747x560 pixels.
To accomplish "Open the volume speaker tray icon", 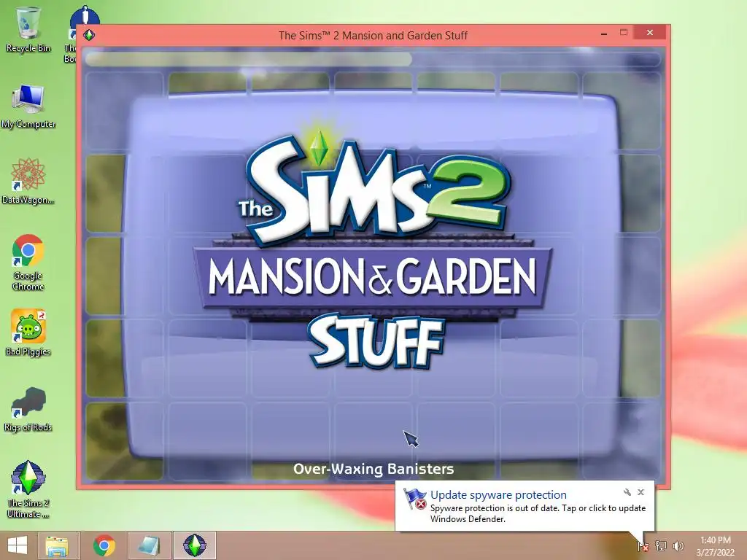I will click(x=678, y=545).
